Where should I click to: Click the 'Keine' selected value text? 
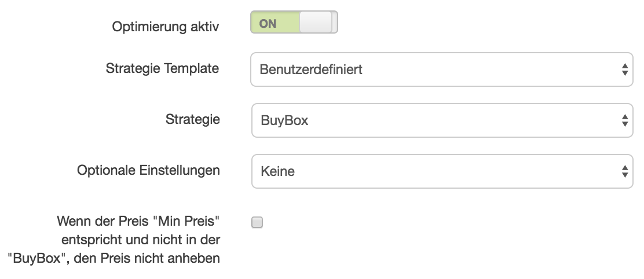[277, 171]
